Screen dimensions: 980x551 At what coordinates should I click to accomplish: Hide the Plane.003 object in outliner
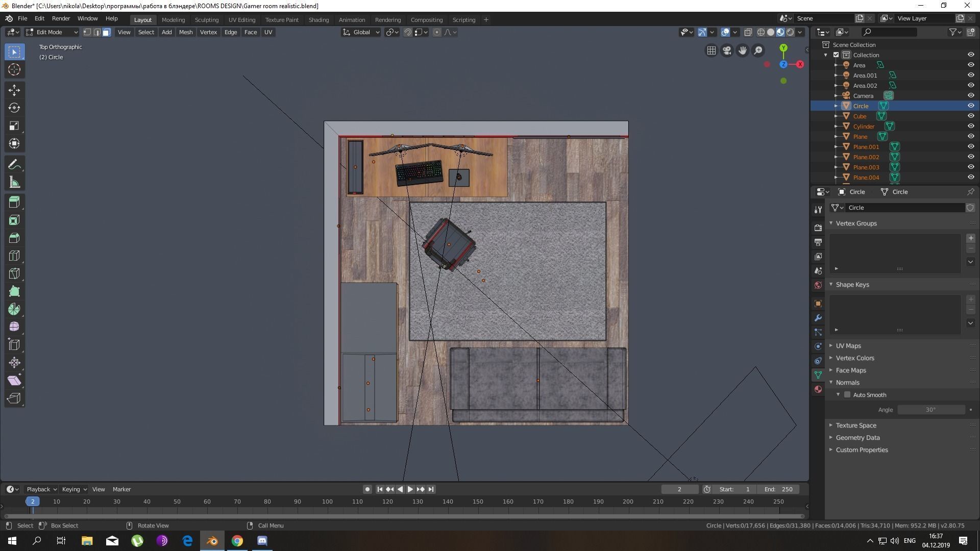[971, 167]
